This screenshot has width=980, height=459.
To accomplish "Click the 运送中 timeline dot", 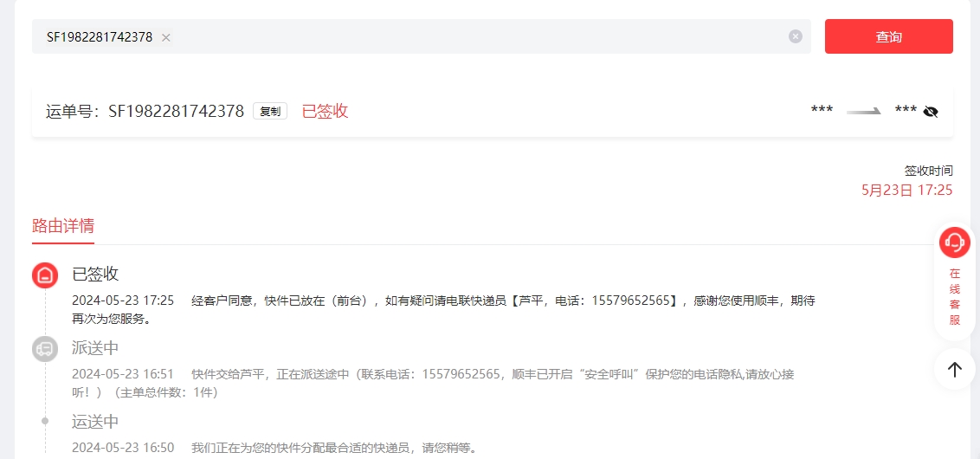I will [x=45, y=421].
